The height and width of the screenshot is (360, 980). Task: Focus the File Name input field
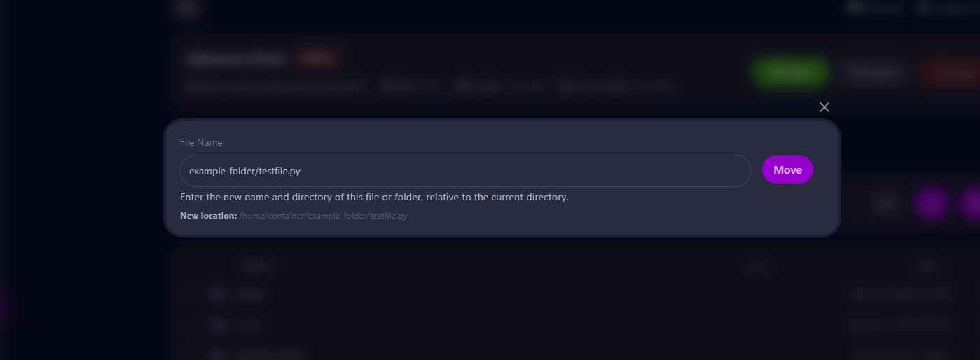(465, 171)
